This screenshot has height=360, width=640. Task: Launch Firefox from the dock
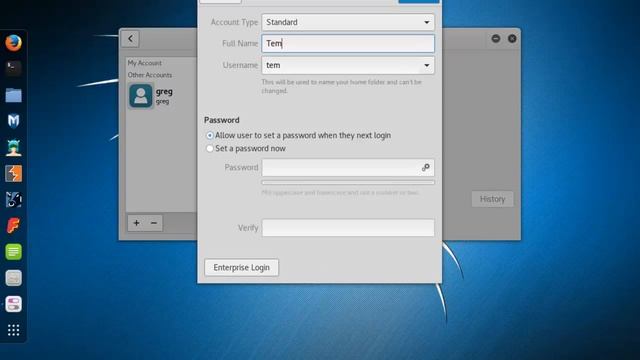pyautogui.click(x=13, y=42)
